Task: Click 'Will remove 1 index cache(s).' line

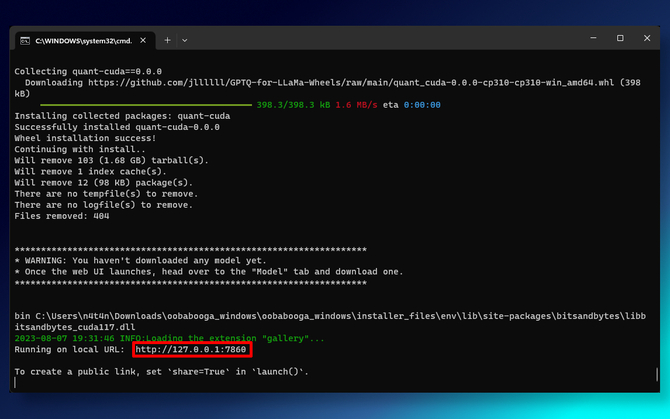Action: tap(91, 171)
